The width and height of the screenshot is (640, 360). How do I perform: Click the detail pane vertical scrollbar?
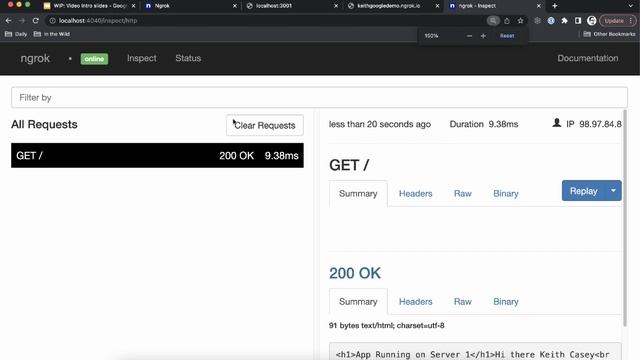coord(625,218)
